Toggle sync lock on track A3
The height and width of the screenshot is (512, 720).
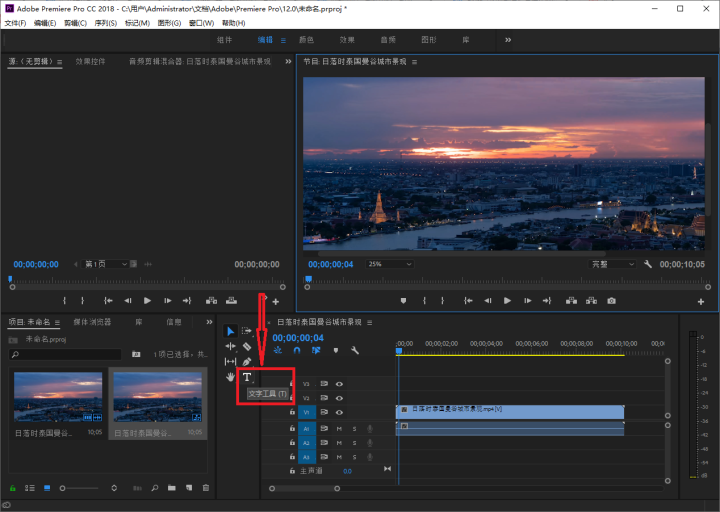click(x=324, y=457)
